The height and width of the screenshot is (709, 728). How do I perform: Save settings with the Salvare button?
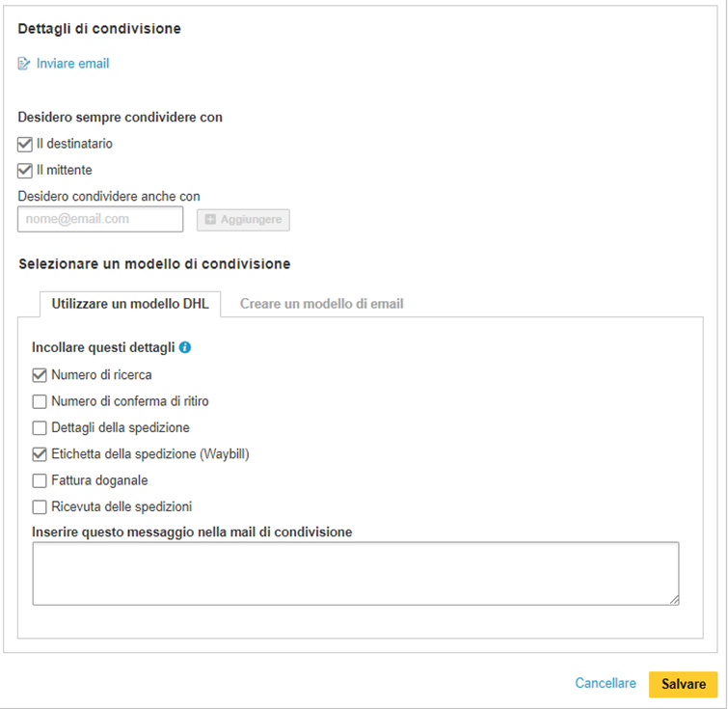[x=684, y=684]
